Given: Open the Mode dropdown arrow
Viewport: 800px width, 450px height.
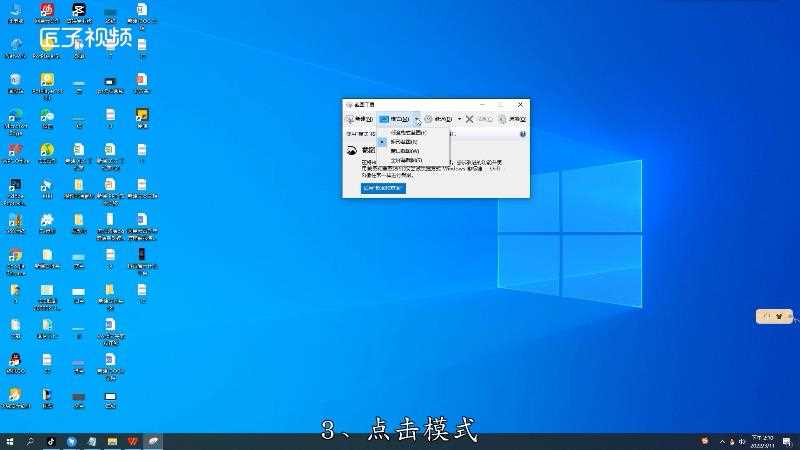Looking at the screenshot, I should [417, 119].
